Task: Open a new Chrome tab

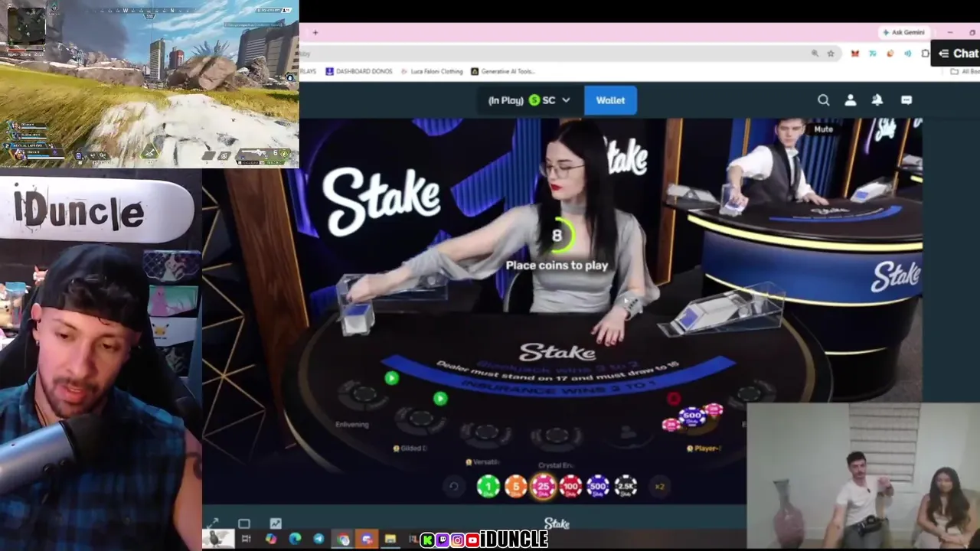Action: point(315,32)
